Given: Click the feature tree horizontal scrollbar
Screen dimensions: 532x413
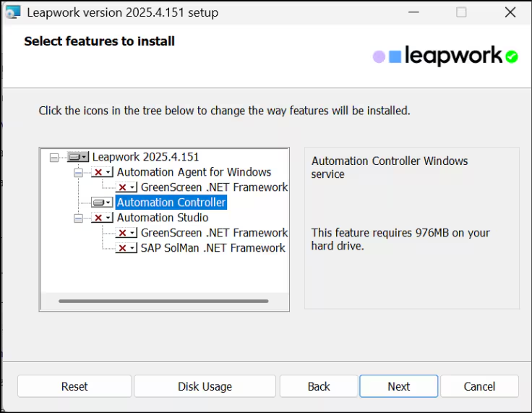Looking at the screenshot, I should (x=163, y=301).
